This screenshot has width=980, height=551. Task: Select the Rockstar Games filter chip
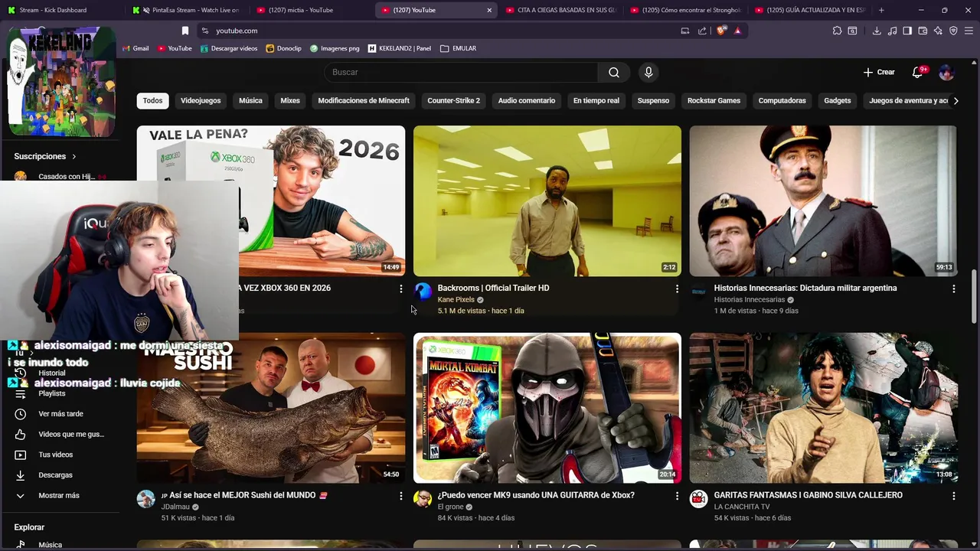coord(714,100)
